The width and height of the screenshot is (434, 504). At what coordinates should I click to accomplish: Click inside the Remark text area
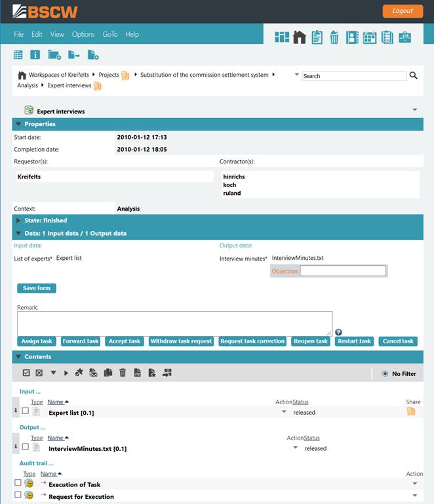coord(174,323)
